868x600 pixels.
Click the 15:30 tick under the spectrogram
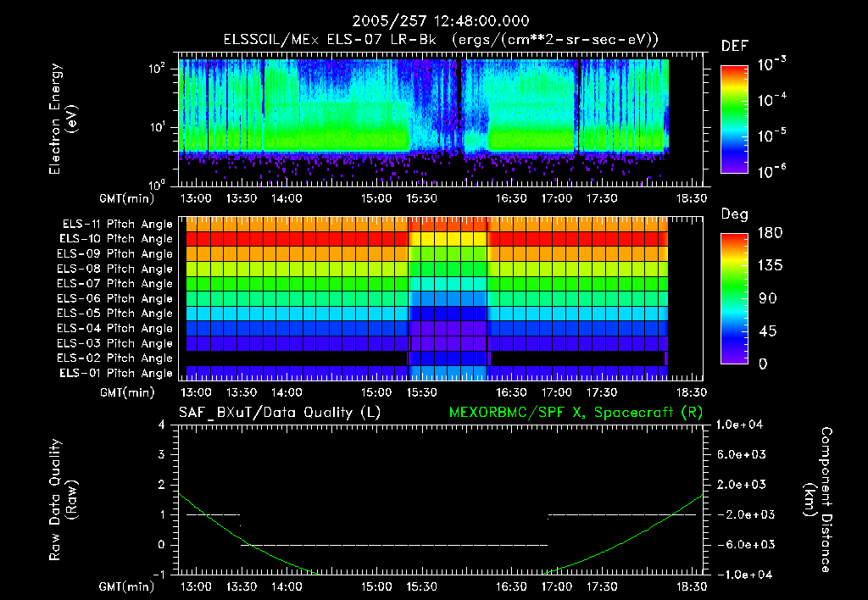[421, 198]
